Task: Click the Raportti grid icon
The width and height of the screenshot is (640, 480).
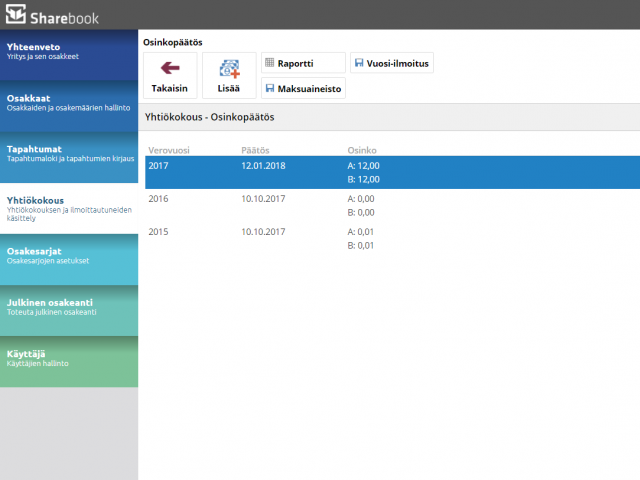Action: click(x=269, y=62)
